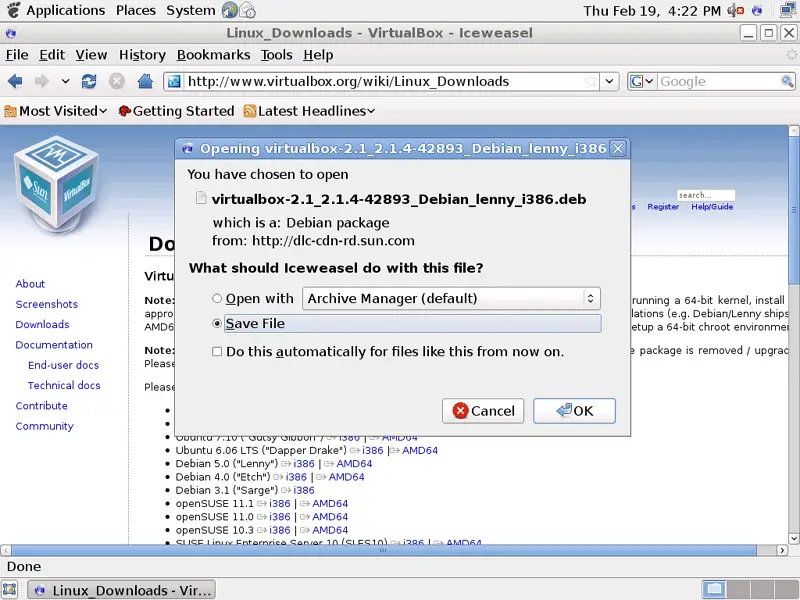
Task: Select the Linux_Downloads taskbar window button
Action: pyautogui.click(x=122, y=590)
